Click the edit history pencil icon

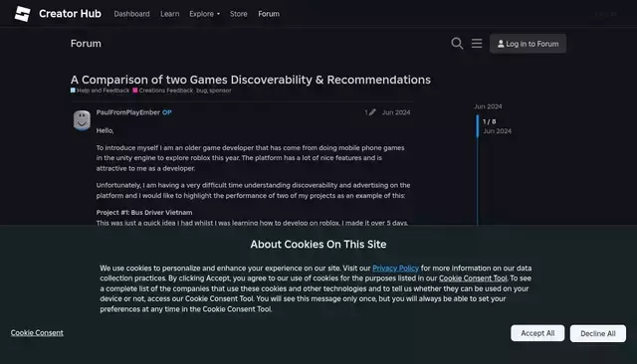[x=372, y=112]
